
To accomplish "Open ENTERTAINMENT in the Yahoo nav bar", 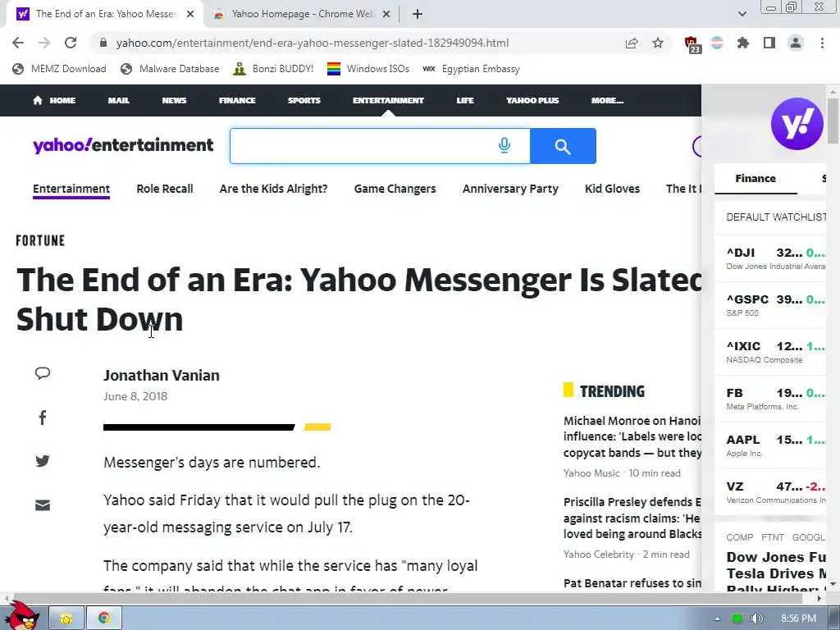I will tap(388, 100).
